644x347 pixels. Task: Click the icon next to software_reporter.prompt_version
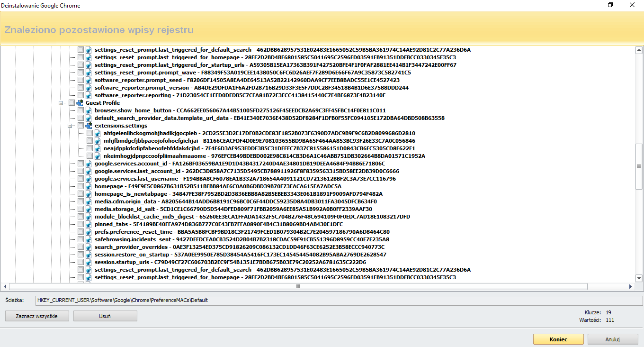click(89, 88)
